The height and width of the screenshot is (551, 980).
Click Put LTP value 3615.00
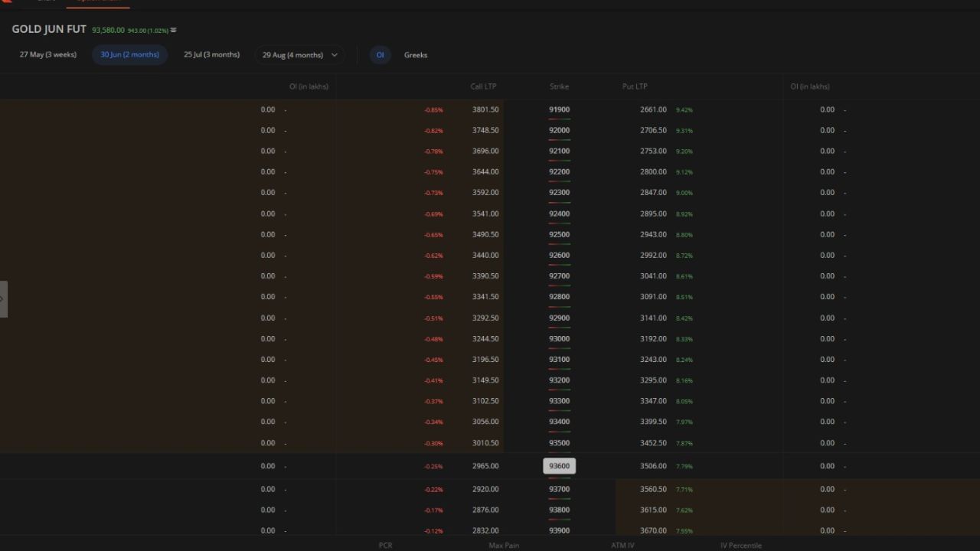point(653,510)
